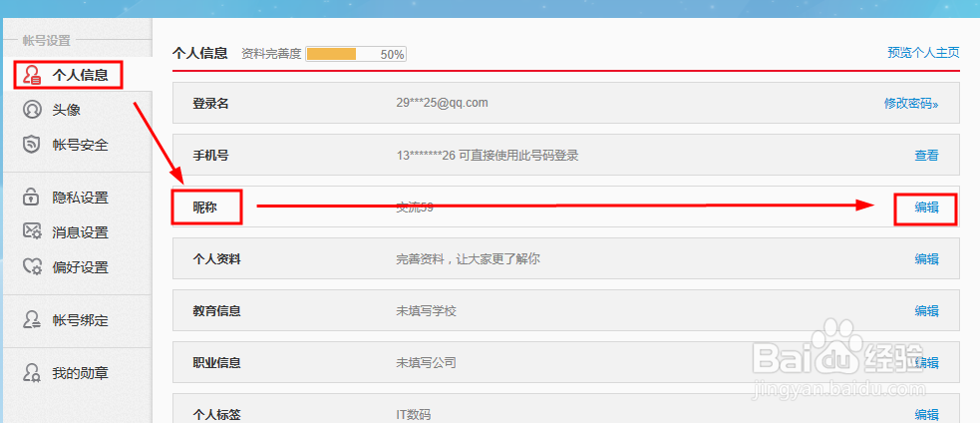Click the 个人信息 person icon in sidebar
980x423 pixels.
31,75
